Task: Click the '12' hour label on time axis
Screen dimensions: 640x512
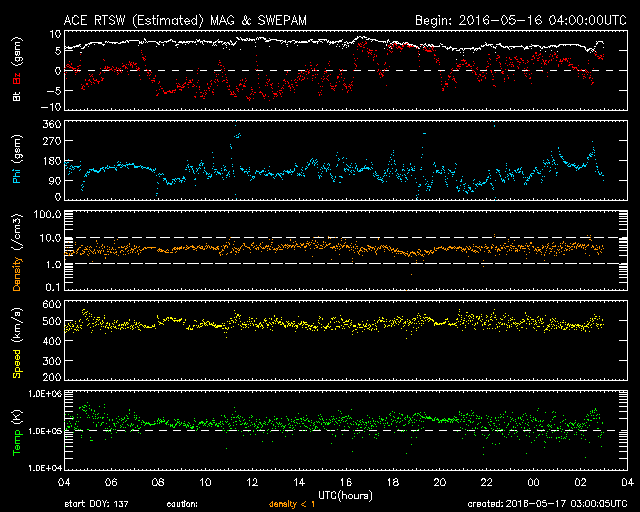Action: pos(252,483)
